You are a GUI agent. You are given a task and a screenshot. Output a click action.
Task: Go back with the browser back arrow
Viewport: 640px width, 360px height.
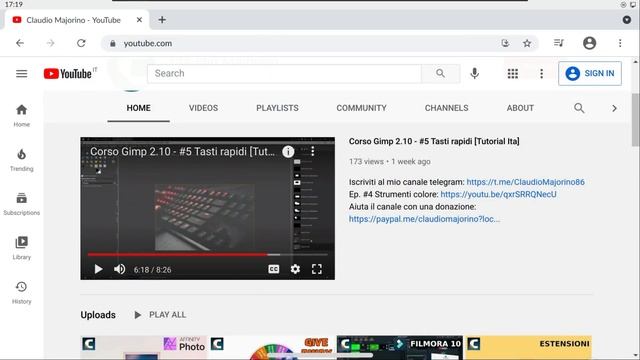tap(20, 43)
